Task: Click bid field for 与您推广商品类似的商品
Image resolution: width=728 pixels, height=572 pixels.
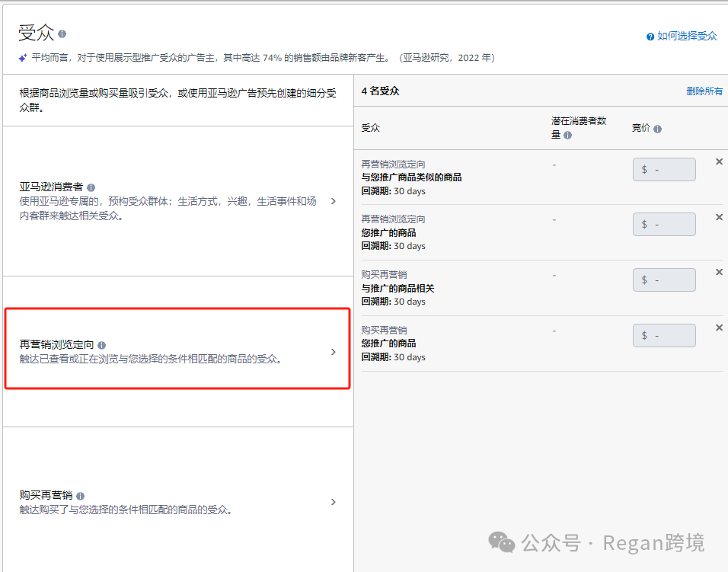Action: pos(664,169)
